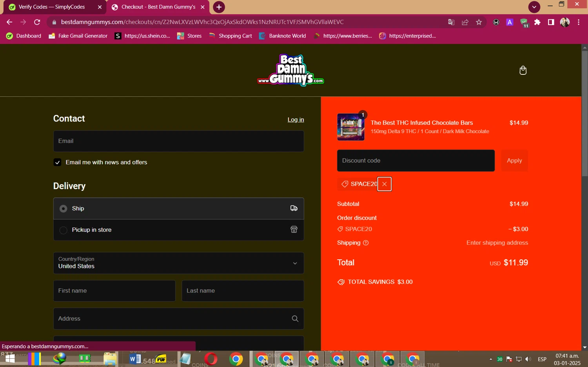Select Checkout - Best Damn Gummy's tab
This screenshot has width=588, height=367.
click(158, 7)
